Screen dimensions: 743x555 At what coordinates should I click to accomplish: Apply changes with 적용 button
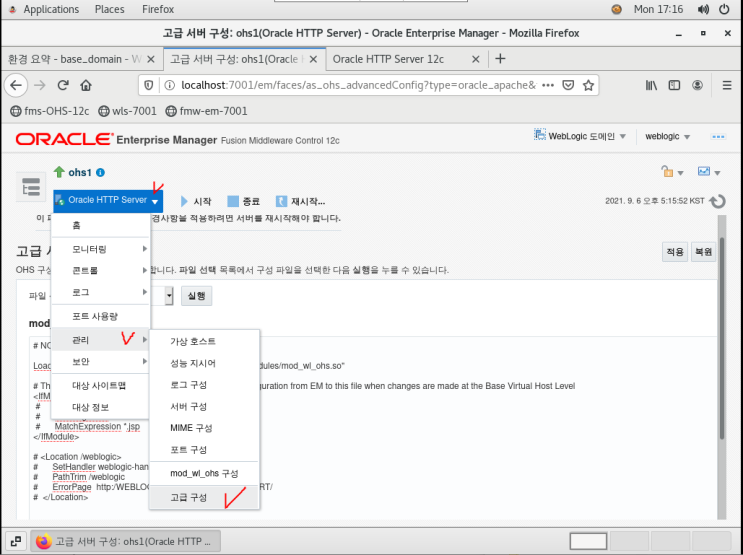(x=674, y=252)
